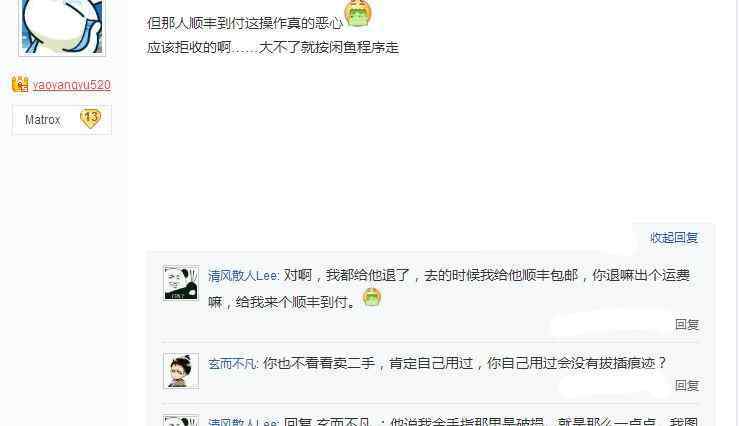
Task: Open yaoyangyu520's large profile avatar
Action: (x=62, y=27)
